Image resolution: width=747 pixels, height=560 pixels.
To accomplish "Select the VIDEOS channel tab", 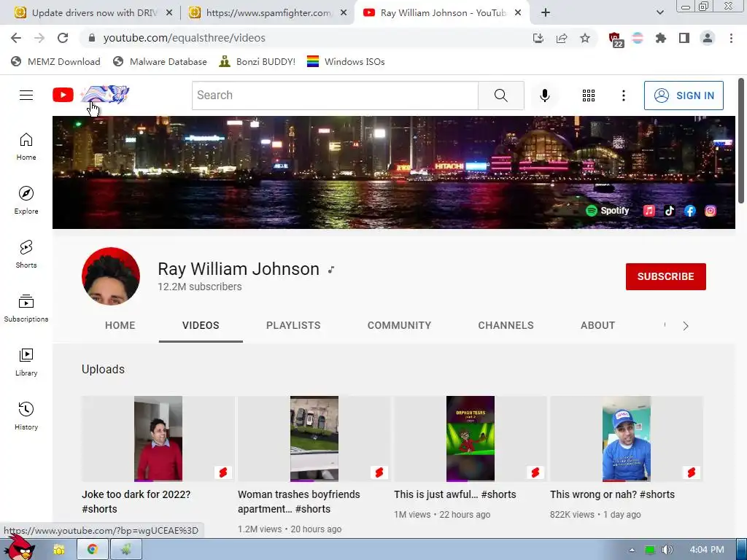I will click(x=201, y=325).
